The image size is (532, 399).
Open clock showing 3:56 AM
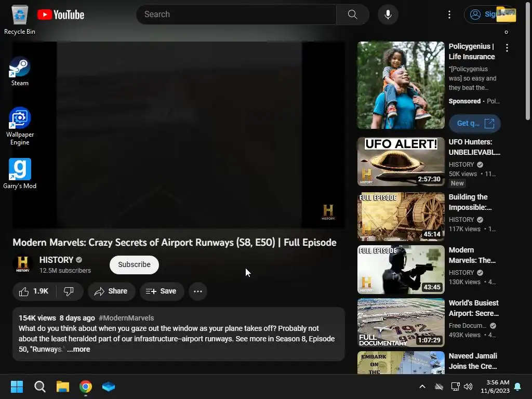(x=495, y=387)
